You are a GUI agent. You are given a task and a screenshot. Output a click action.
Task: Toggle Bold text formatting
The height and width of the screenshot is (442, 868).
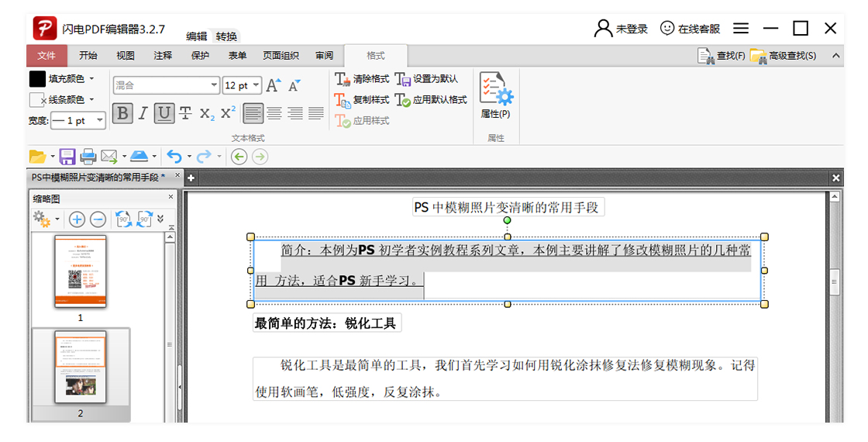[122, 113]
